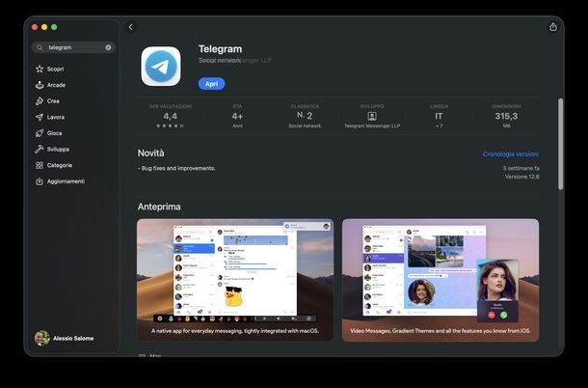Click the yellow minimize window button
Viewport: 588px width, 388px height.
click(x=44, y=27)
